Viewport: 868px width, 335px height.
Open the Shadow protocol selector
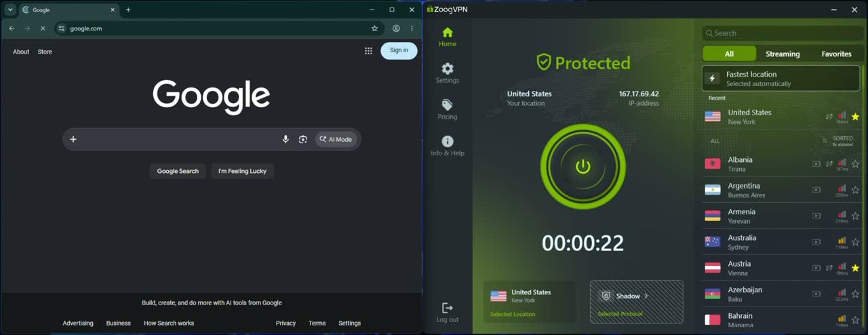tap(637, 302)
